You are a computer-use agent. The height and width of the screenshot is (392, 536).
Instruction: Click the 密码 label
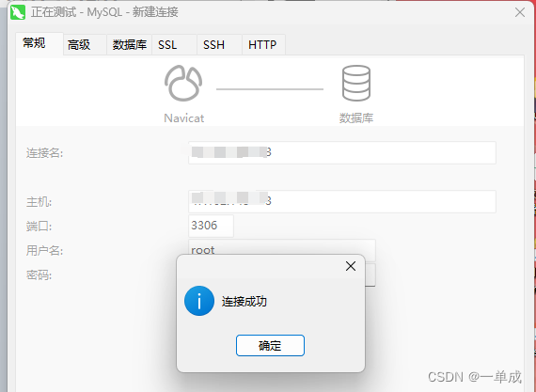39,274
